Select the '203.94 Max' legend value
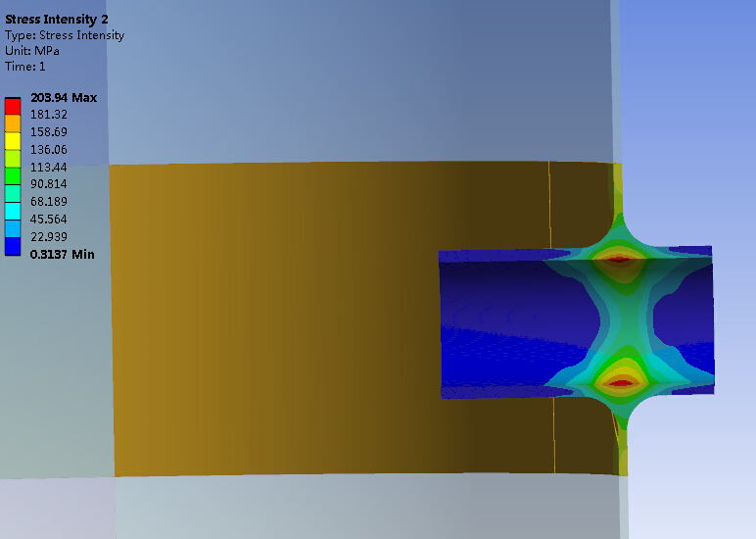The image size is (756, 539). (64, 97)
